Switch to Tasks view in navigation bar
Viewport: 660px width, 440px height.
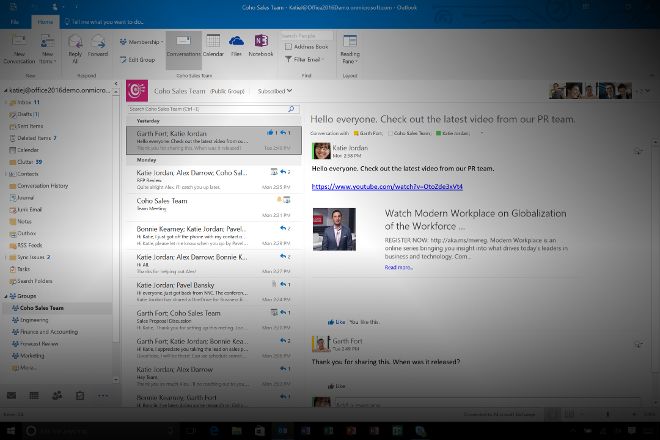[80, 395]
